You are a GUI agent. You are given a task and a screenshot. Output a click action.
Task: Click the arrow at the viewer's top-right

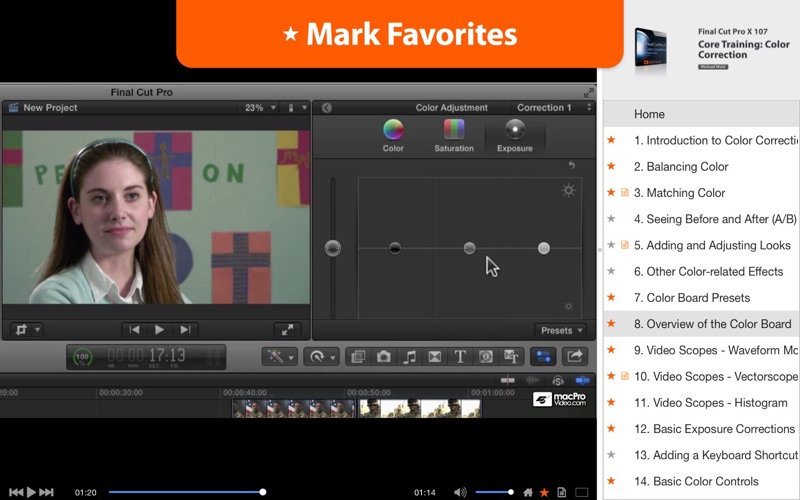tap(305, 108)
